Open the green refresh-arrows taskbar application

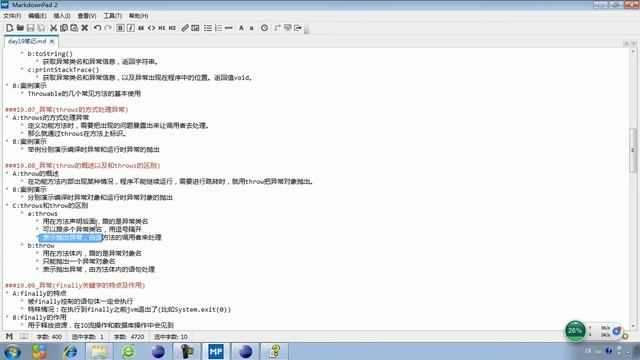click(129, 351)
